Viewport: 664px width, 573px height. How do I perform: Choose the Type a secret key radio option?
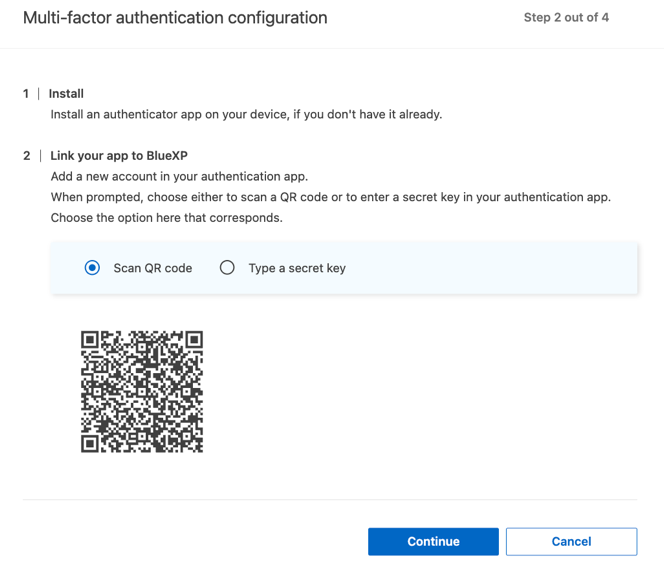point(227,268)
